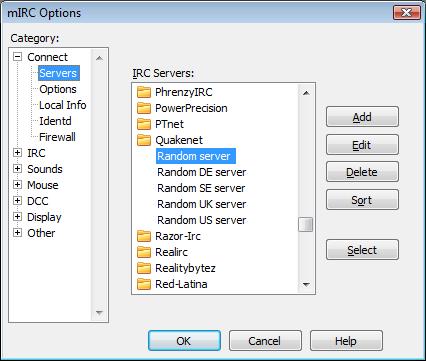This screenshot has width=426, height=361.
Task: Select the Red-Latina network name
Action: pyautogui.click(x=181, y=284)
